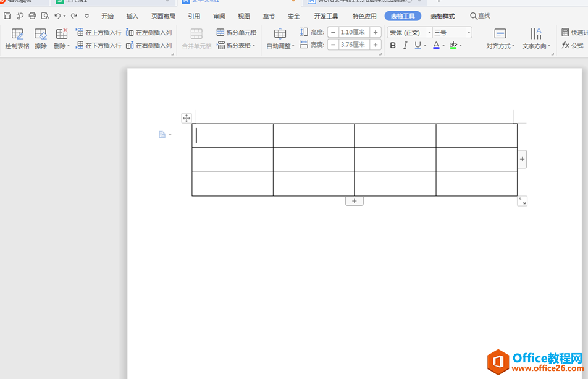Click the width field showing 3.76厘米
The height and width of the screenshot is (379, 588).
(354, 45)
